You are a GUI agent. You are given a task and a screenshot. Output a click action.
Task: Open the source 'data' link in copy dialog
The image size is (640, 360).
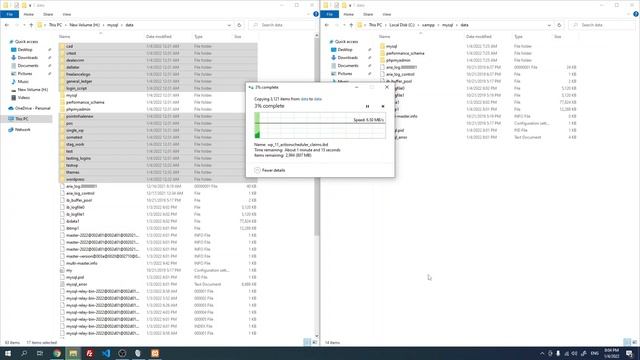[x=304, y=99]
